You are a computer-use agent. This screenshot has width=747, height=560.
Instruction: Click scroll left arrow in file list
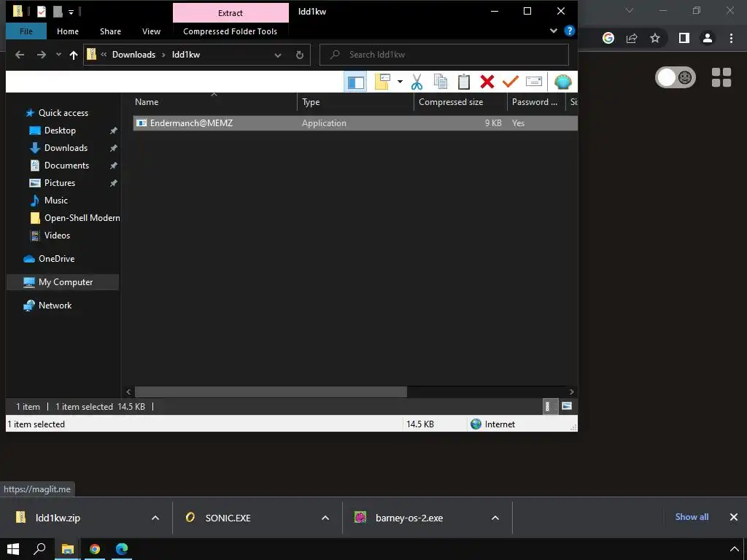tap(128, 392)
